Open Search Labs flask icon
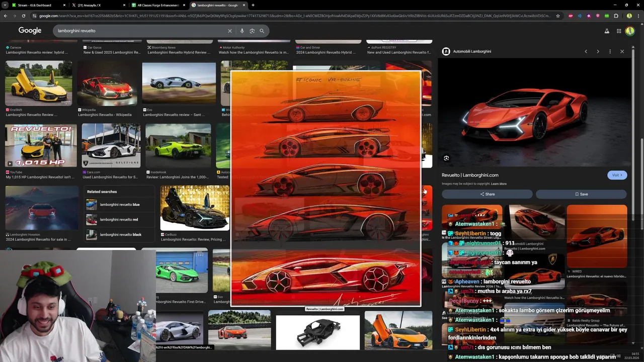644x362 pixels. [x=607, y=31]
